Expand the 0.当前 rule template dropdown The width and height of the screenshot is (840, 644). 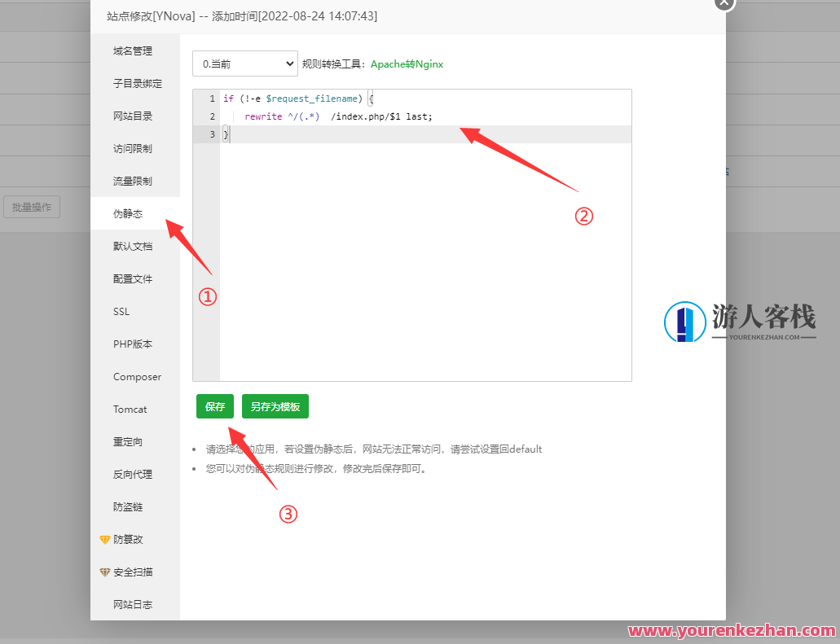[x=244, y=63]
